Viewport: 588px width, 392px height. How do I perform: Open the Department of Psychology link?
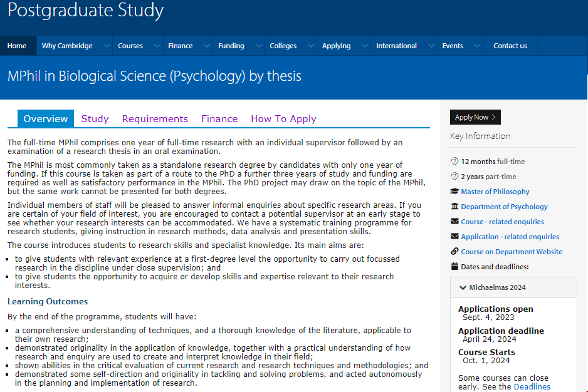[x=504, y=207]
